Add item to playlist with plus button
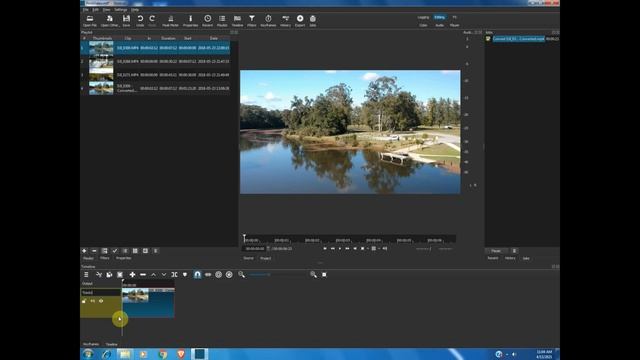The image size is (640, 360). pos(84,251)
